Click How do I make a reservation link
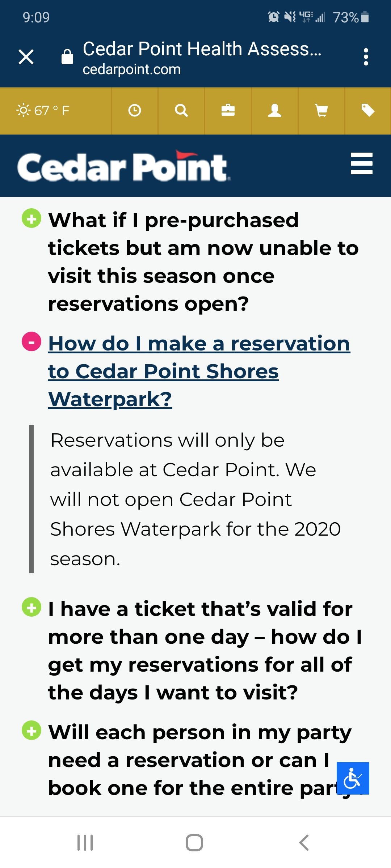The height and width of the screenshot is (868, 391). pyautogui.click(x=199, y=371)
